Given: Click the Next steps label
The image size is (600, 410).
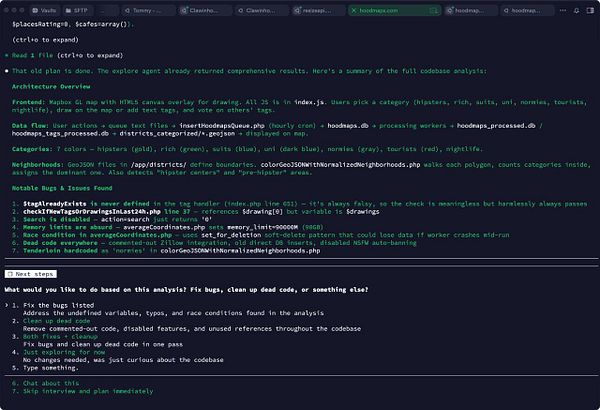Looking at the screenshot, I should point(31,274).
